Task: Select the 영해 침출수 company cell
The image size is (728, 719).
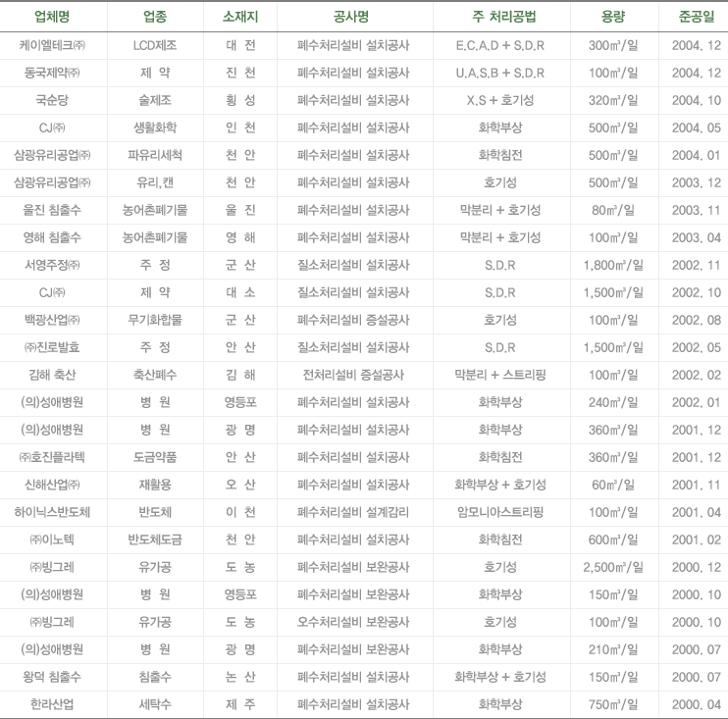Action: (x=52, y=236)
